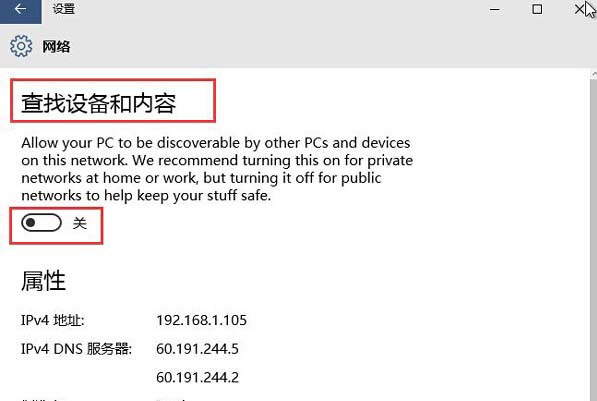Image resolution: width=597 pixels, height=401 pixels.
Task: Click the 关 label beside the toggle
Action: (x=80, y=223)
